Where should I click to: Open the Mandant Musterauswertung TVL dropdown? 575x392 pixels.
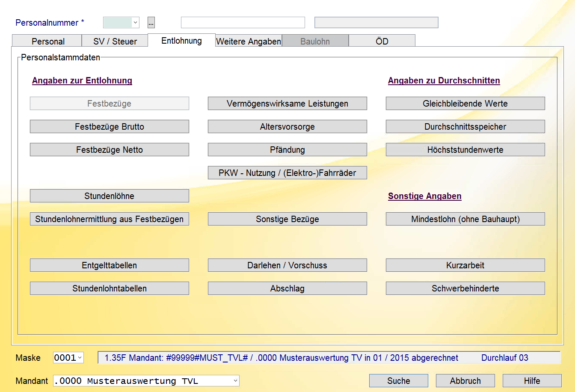146,380
